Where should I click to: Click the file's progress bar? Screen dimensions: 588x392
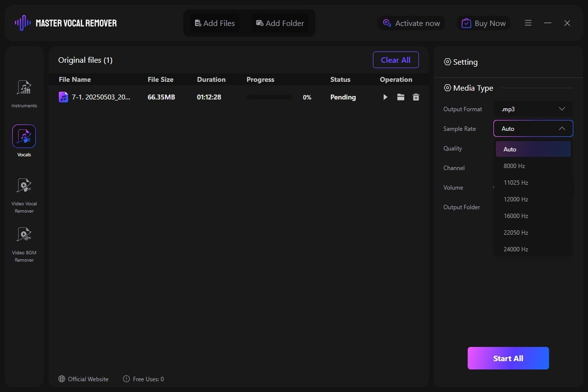(x=269, y=98)
